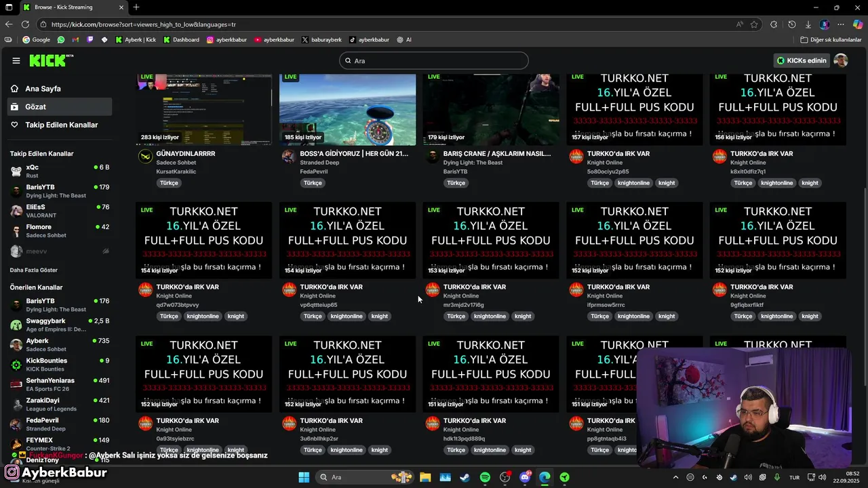Screen dimensions: 868x488
Task: Open the user profile avatar menu
Action: (841, 60)
